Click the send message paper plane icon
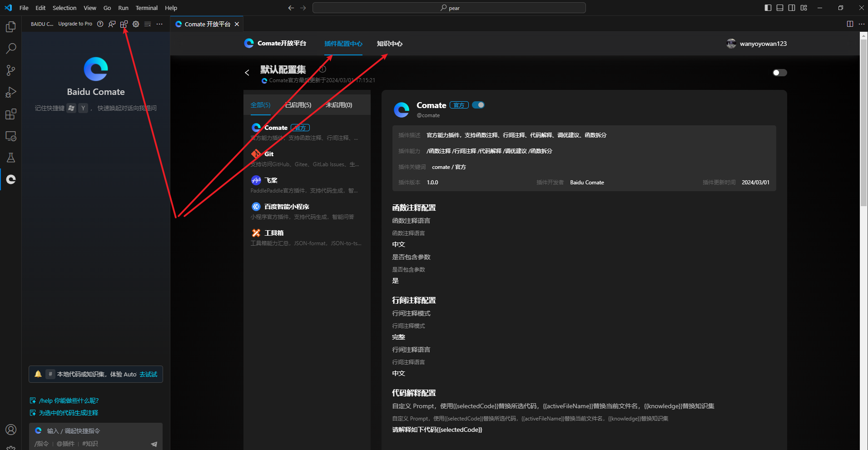 point(154,444)
